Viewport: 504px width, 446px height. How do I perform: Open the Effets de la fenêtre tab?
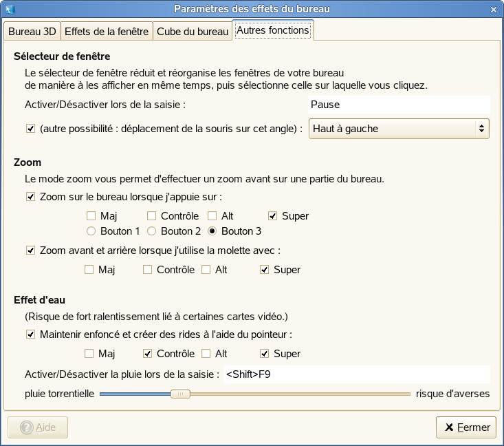pyautogui.click(x=107, y=32)
